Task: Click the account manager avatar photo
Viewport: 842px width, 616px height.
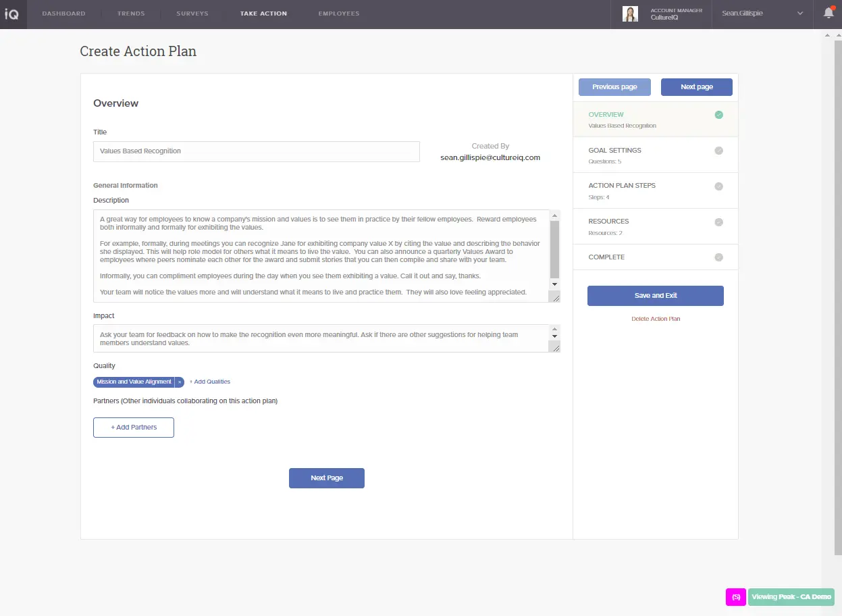Action: click(630, 14)
